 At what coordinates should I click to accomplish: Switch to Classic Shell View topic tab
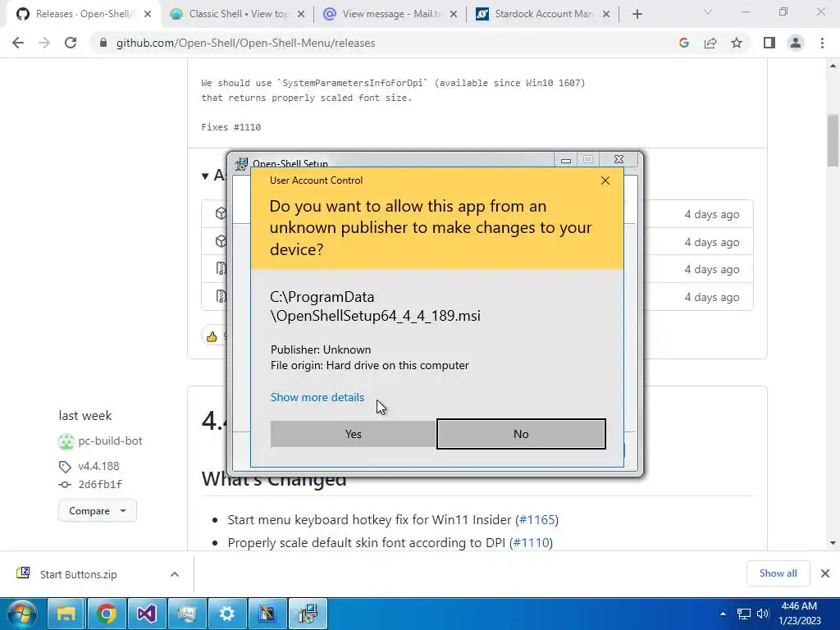coord(237,14)
